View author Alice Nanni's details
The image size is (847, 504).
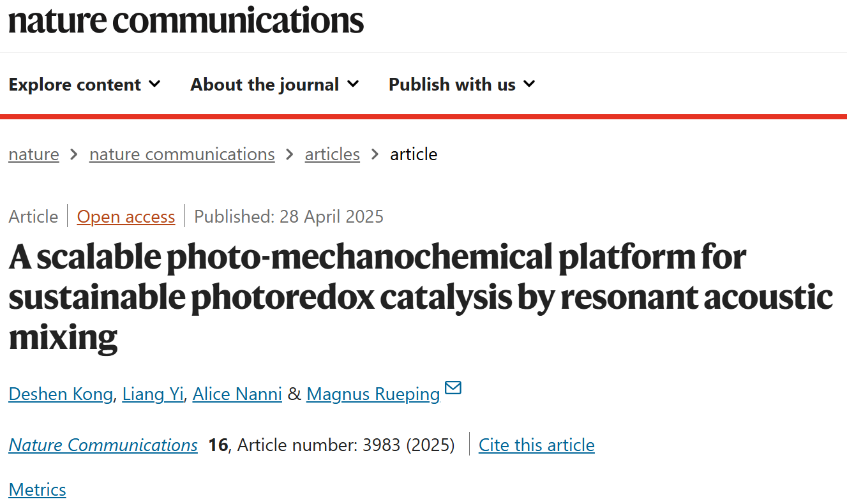pos(237,394)
